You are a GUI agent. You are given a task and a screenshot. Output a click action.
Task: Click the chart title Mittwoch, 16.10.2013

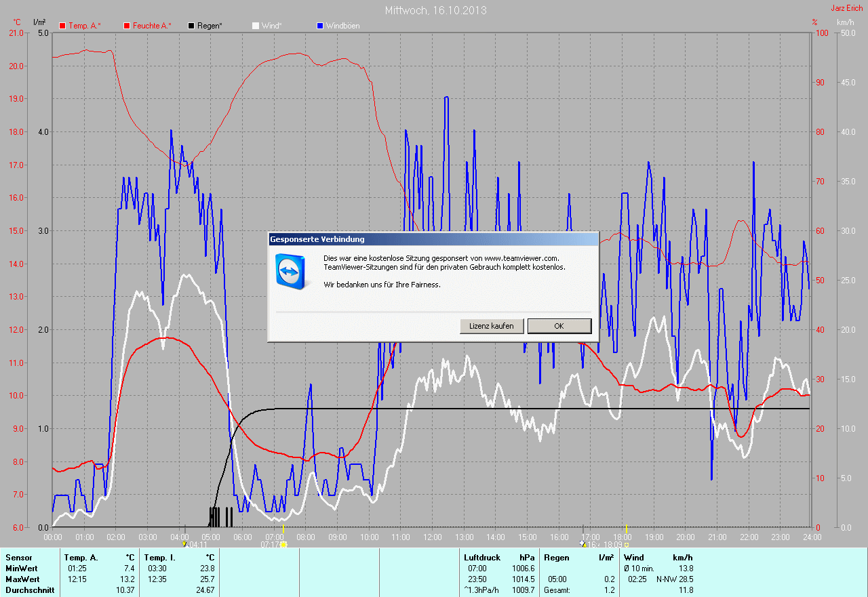(435, 10)
